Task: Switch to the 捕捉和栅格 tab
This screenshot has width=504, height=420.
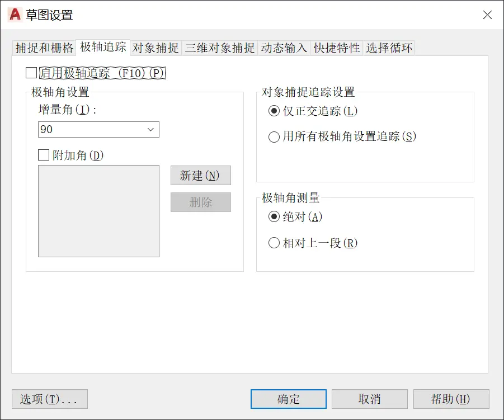Action: (x=44, y=48)
